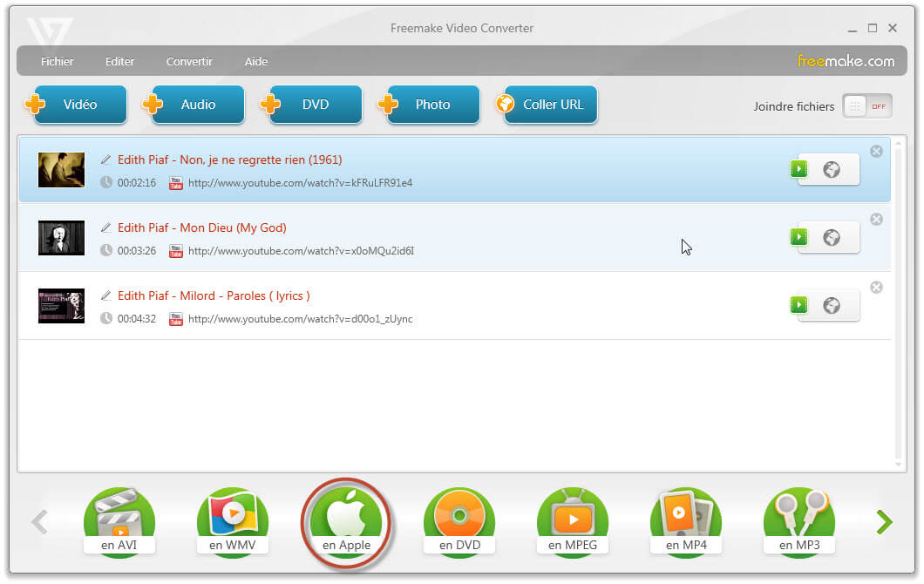
Task: Rename Non, je ne regrette rien via pencil icon
Action: (x=105, y=160)
